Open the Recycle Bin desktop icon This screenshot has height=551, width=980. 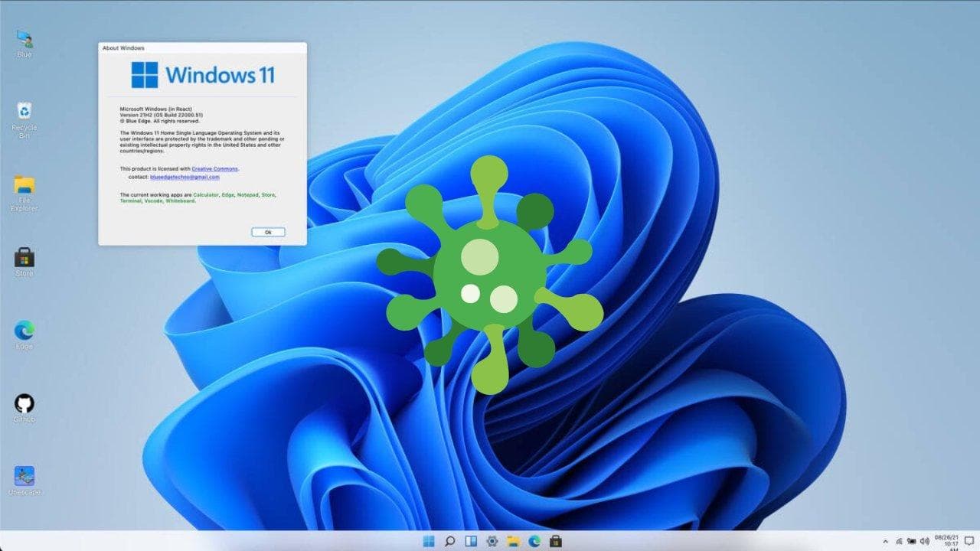24,112
